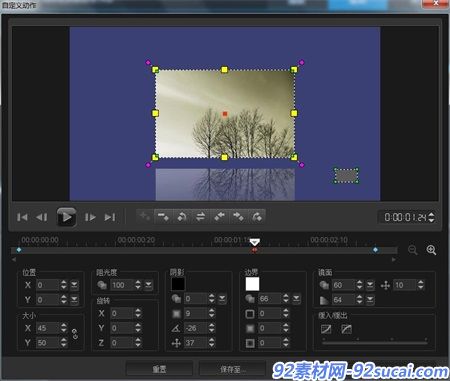The width and height of the screenshot is (450, 381).
Task: Open the position X dropdown arrow
Action: (x=74, y=285)
